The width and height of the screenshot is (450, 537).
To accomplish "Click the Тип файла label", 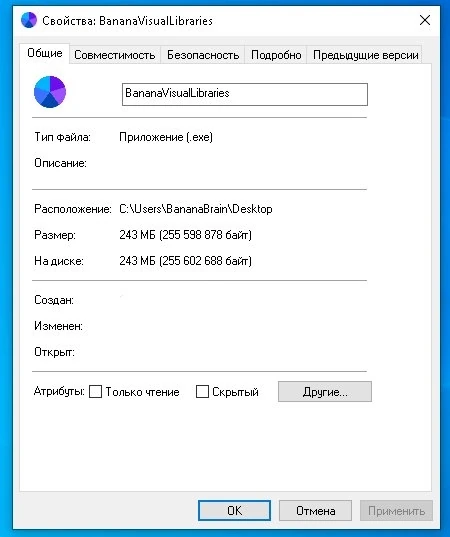I will point(63,137).
